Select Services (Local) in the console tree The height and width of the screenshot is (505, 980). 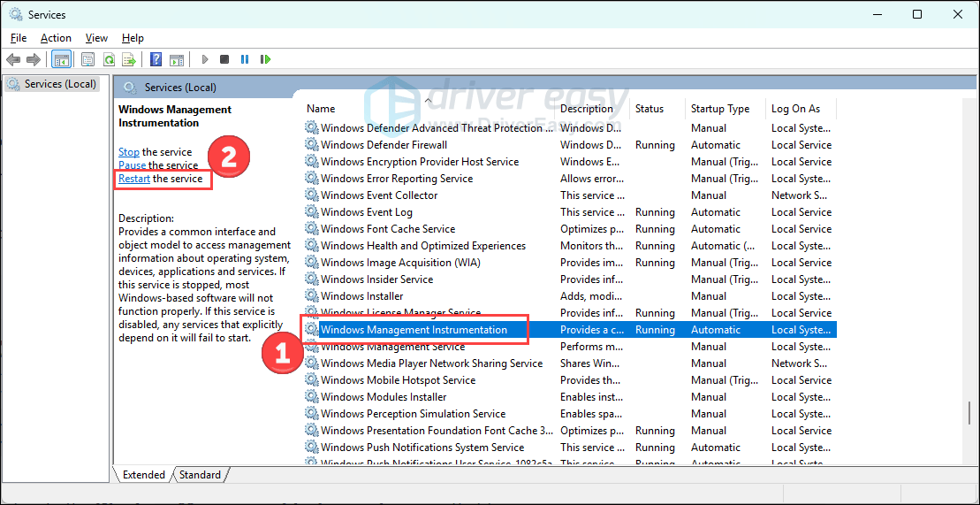pyautogui.click(x=55, y=84)
